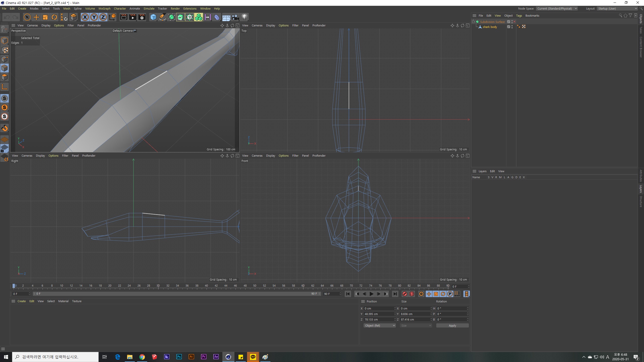
Task: Toggle the coordinate system cube-axis icon
Action: [x=112, y=17]
